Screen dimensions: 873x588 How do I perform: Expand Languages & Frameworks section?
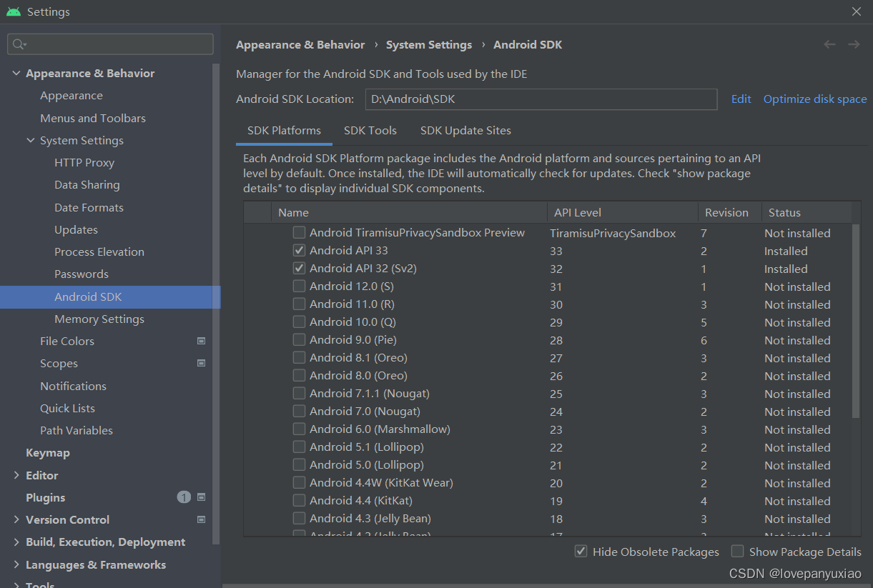(16, 564)
